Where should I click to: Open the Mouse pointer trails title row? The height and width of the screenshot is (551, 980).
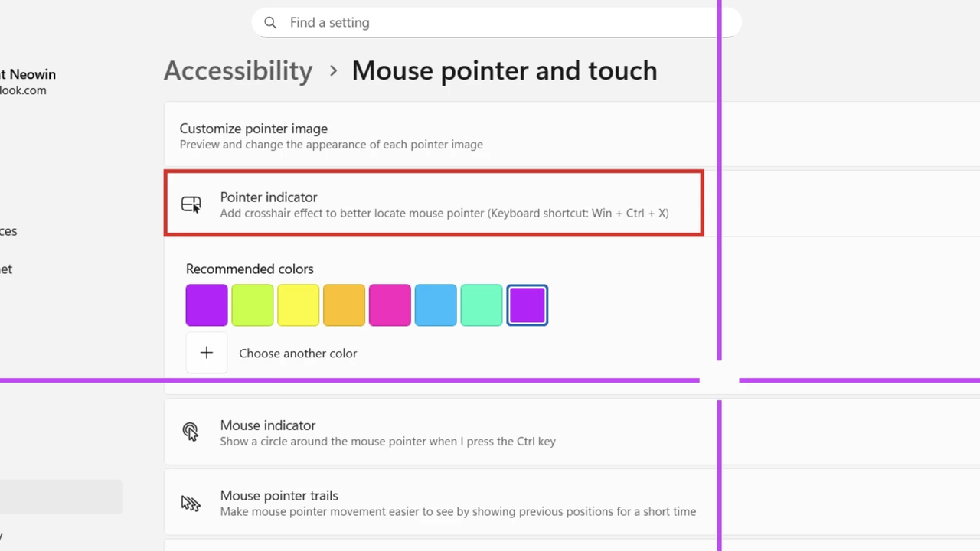[279, 496]
